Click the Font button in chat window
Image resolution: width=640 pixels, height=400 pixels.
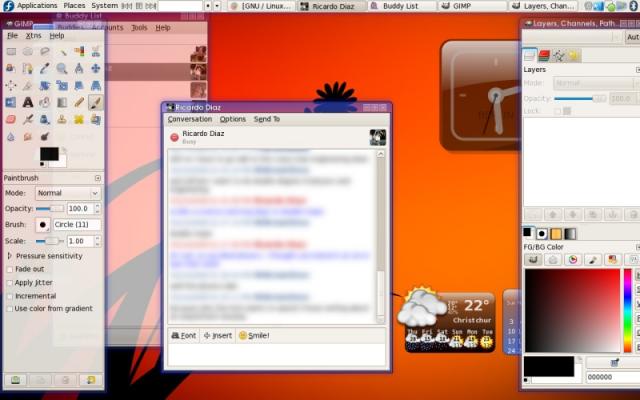coord(184,336)
